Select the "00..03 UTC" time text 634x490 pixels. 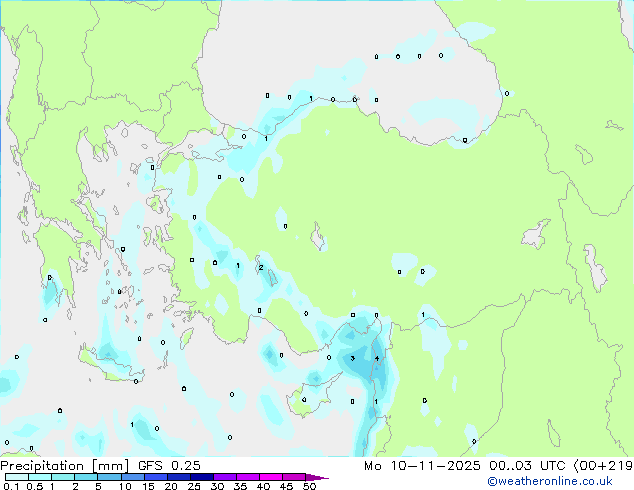pos(527,466)
